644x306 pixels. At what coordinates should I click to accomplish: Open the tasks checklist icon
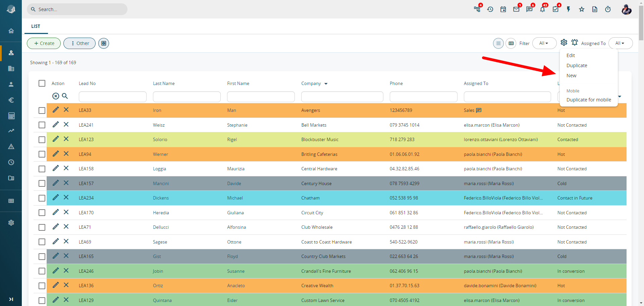point(556,9)
